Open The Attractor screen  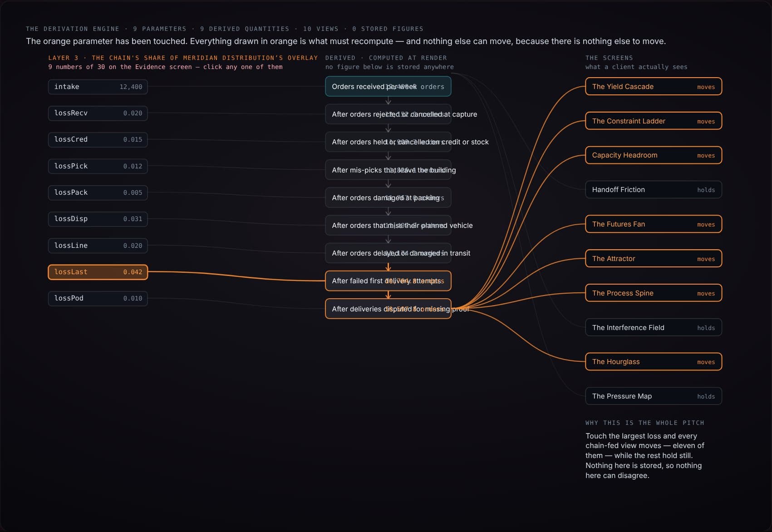[654, 259]
